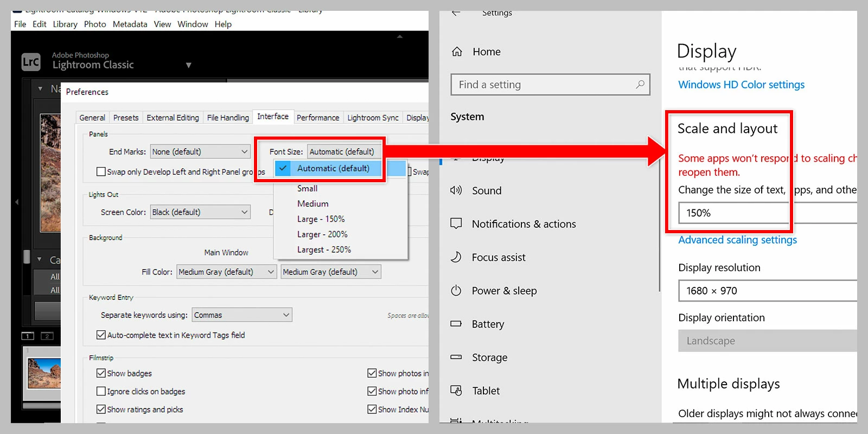868x434 pixels.
Task: Click the Battery icon in Settings
Action: [x=456, y=323]
